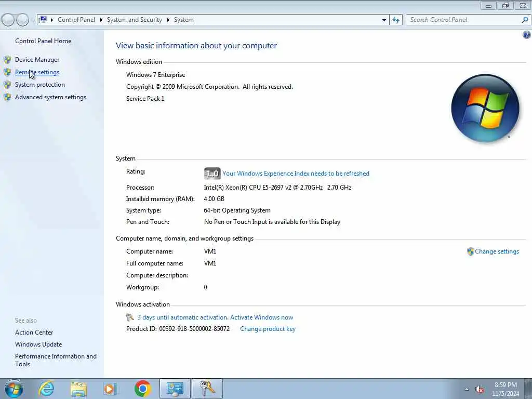Open Windows Explorer folder in taskbar
This screenshot has width=532, height=399.
(x=79, y=389)
